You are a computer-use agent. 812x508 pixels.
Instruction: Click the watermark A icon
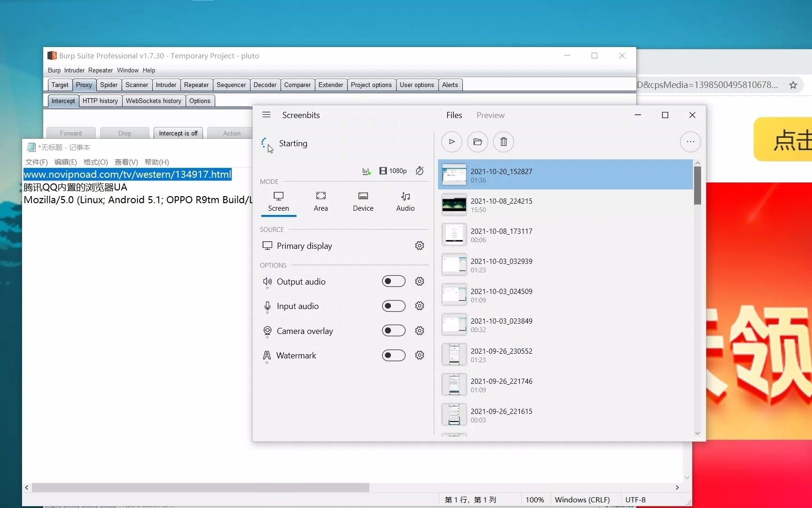coord(267,355)
